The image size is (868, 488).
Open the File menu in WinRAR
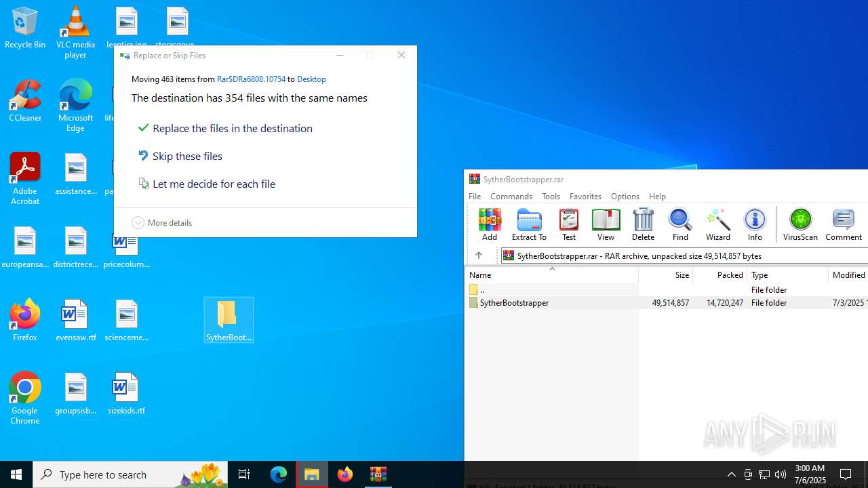(x=475, y=196)
